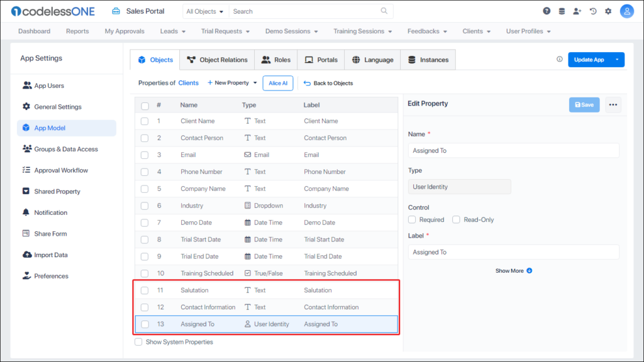Click Show More link
The height and width of the screenshot is (362, 644).
click(509, 270)
